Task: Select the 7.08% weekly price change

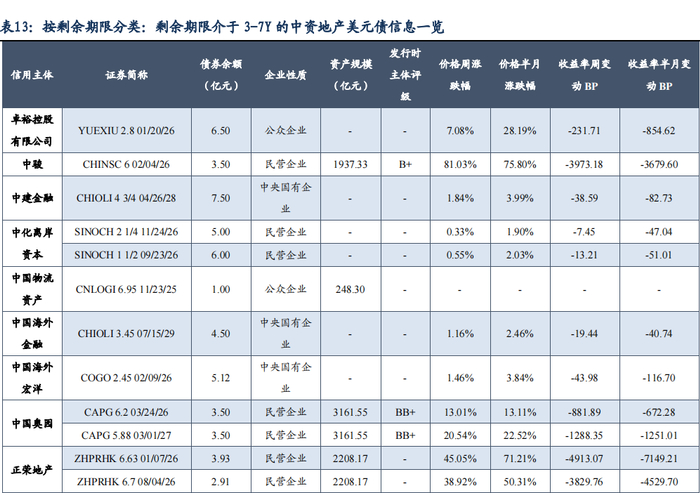Action: [460, 130]
